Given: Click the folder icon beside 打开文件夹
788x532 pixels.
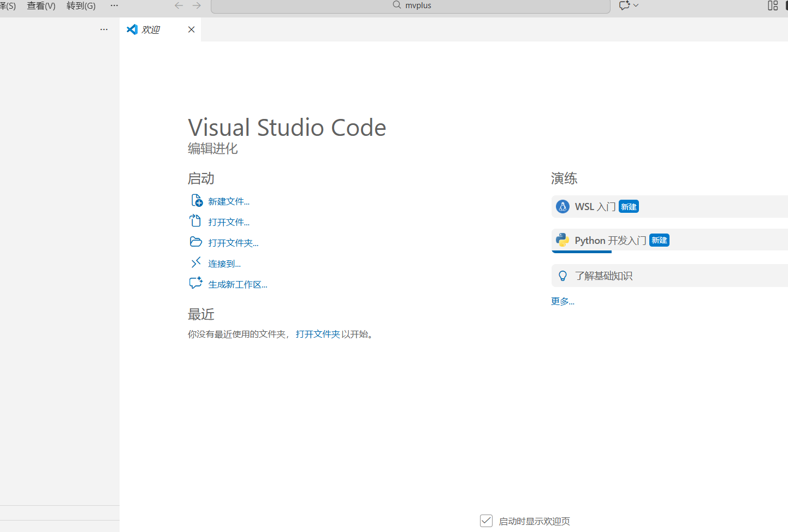Looking at the screenshot, I should coord(195,242).
